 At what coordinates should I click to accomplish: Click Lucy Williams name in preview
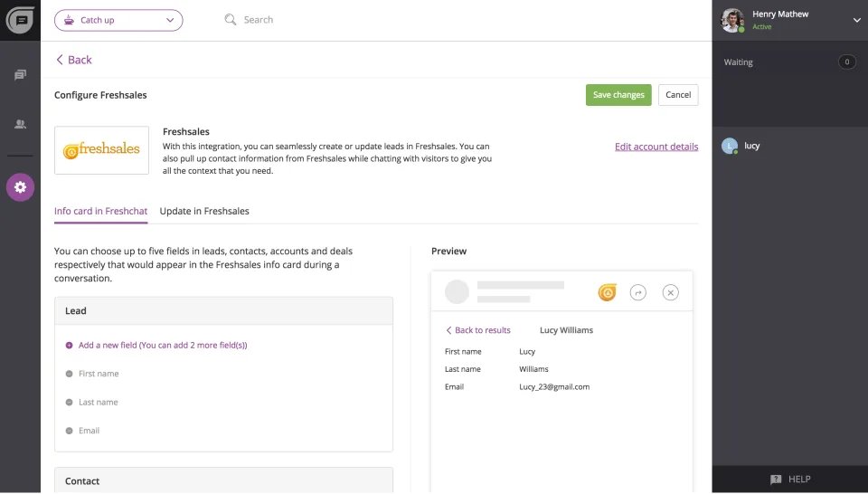pos(566,330)
